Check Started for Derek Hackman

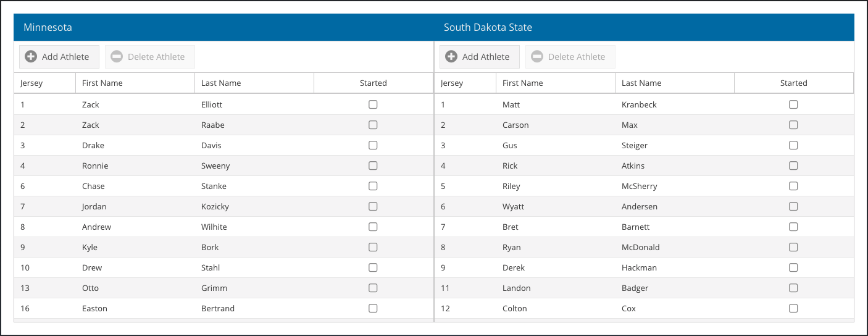point(793,267)
